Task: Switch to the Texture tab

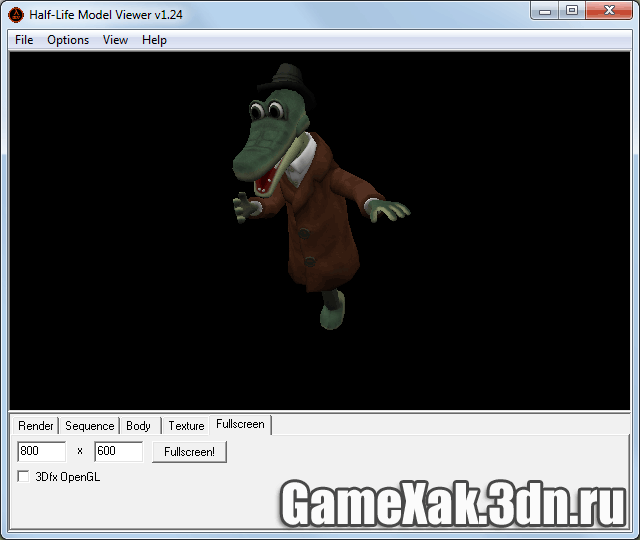Action: coord(186,426)
